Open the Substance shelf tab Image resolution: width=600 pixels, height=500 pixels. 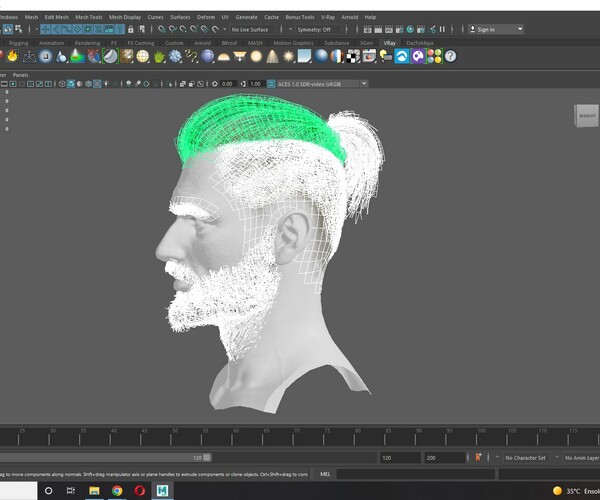(337, 43)
